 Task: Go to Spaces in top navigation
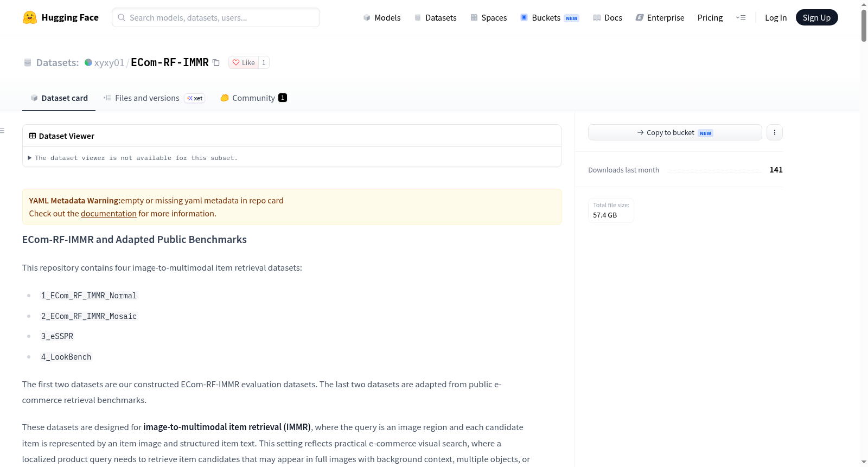pyautogui.click(x=489, y=17)
